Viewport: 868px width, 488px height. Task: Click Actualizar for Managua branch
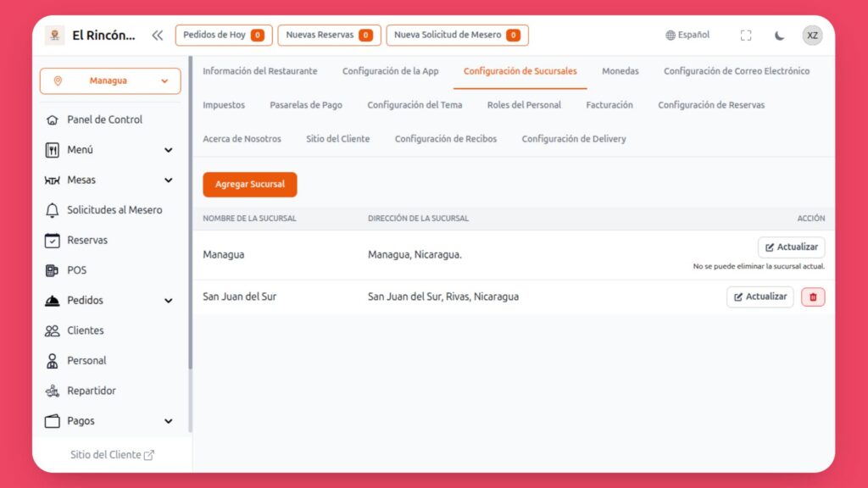791,247
